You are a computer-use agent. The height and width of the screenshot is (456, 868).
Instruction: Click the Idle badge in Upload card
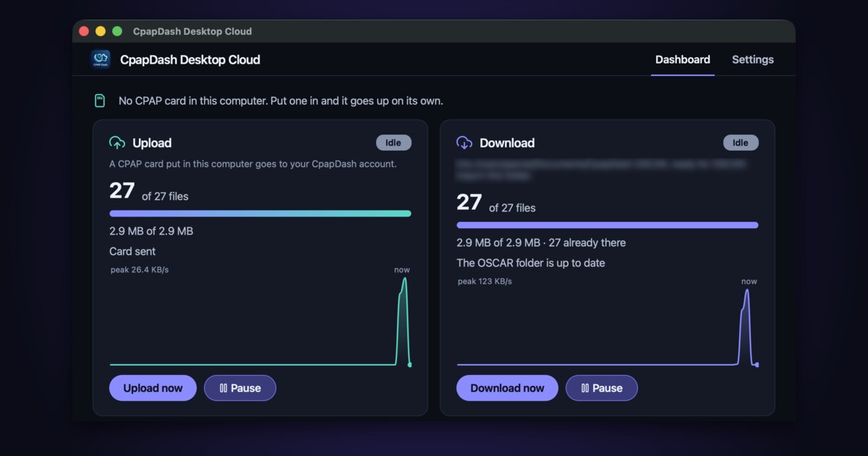[393, 143]
